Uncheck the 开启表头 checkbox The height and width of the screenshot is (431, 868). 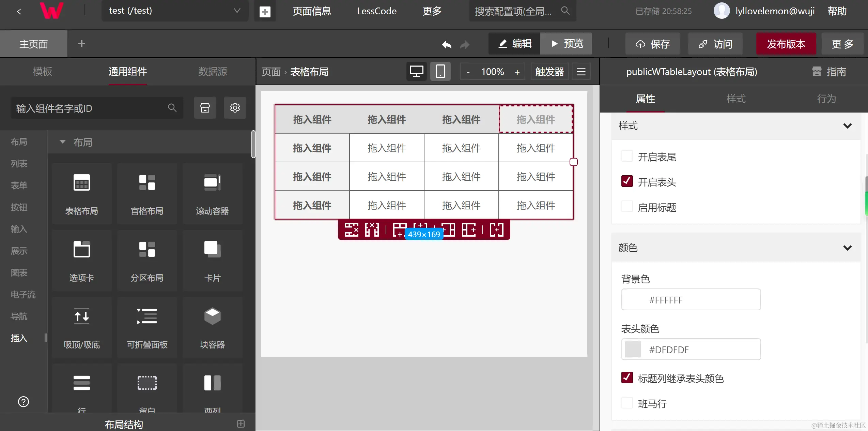[627, 182]
